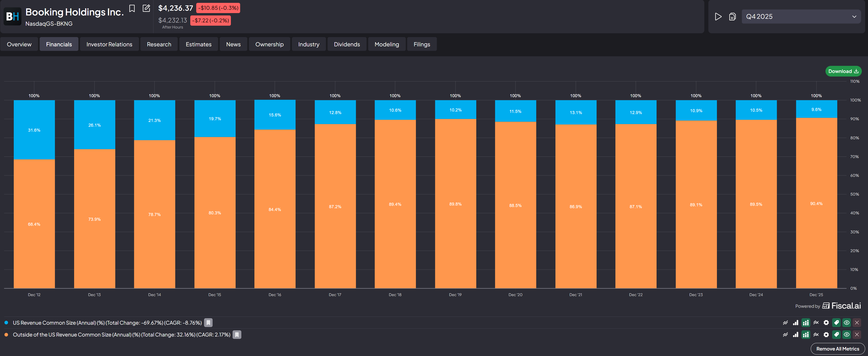Open the Dividends tab
The width and height of the screenshot is (868, 356).
pyautogui.click(x=347, y=44)
